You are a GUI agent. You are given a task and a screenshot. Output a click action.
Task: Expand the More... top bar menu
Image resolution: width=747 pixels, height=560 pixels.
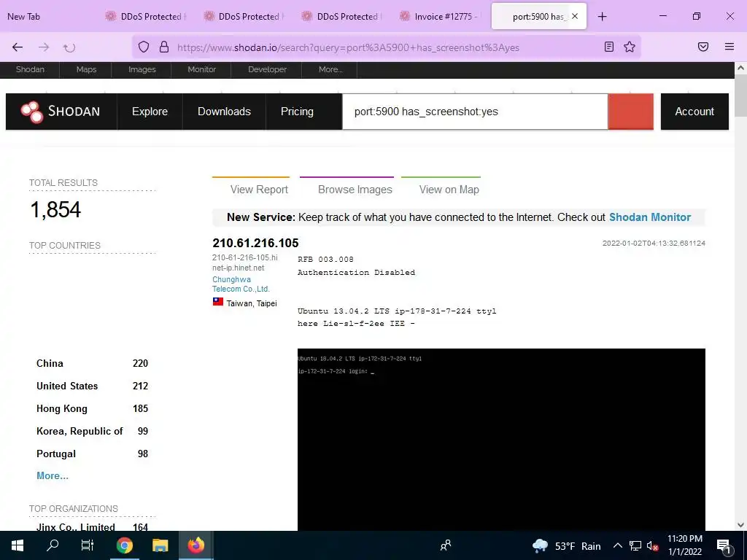click(x=330, y=69)
